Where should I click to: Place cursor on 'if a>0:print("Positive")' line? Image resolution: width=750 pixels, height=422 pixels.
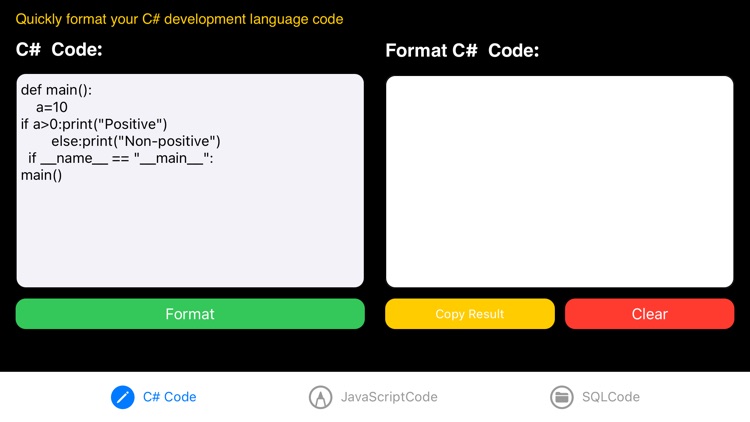(94, 124)
